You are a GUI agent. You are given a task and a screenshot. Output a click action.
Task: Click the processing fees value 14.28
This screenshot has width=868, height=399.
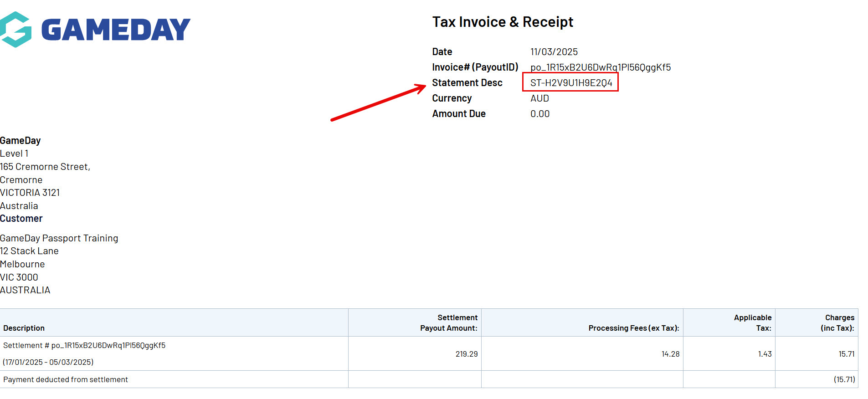click(x=670, y=354)
